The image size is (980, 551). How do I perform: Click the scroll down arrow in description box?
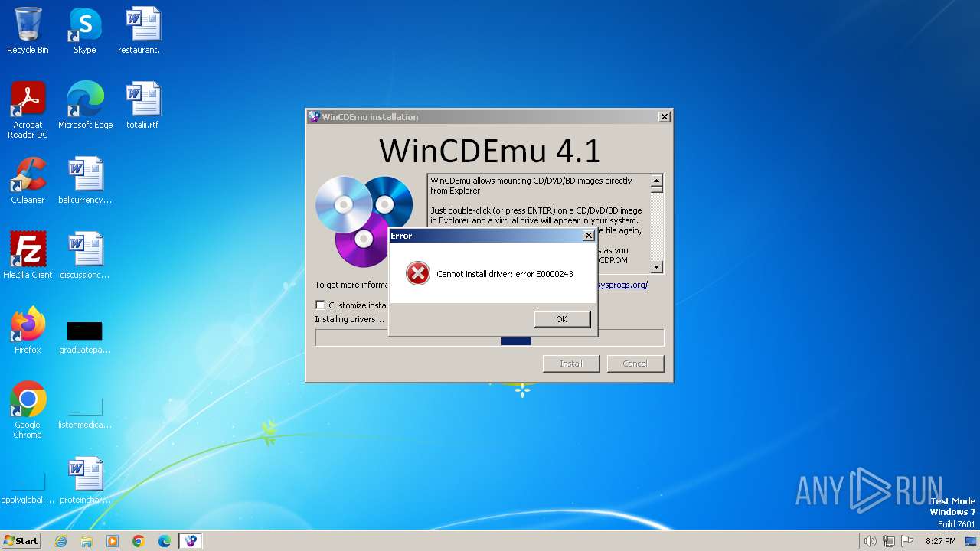click(x=656, y=266)
